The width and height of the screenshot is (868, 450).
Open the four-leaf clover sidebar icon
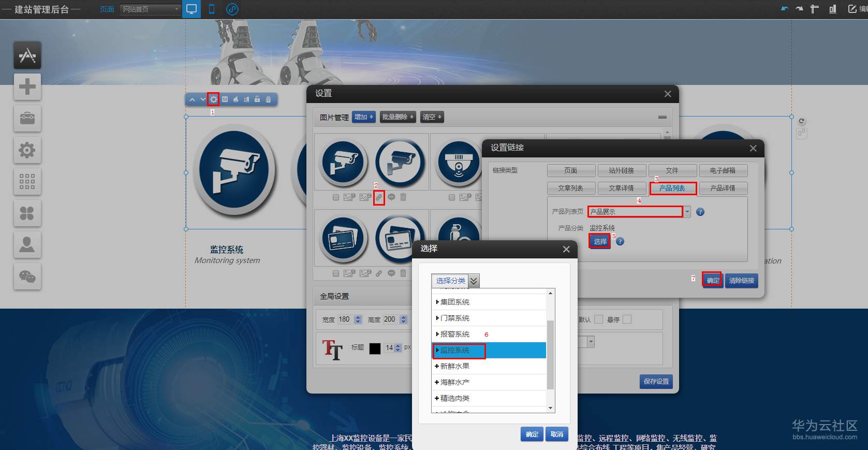click(x=27, y=213)
